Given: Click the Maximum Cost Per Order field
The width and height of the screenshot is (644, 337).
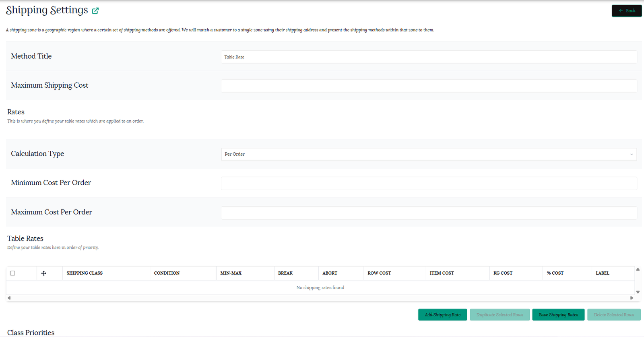Looking at the screenshot, I should pyautogui.click(x=429, y=213).
